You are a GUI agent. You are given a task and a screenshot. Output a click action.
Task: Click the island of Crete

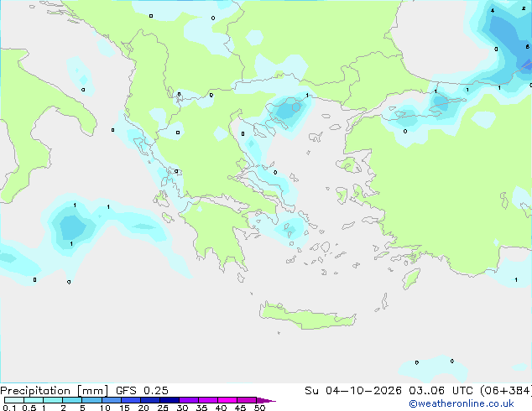pyautogui.click(x=307, y=316)
